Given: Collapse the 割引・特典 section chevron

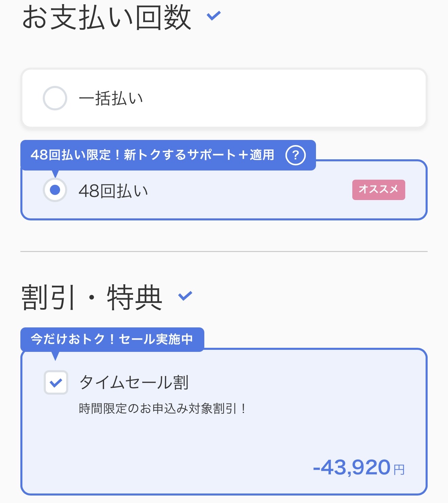Looking at the screenshot, I should (185, 296).
